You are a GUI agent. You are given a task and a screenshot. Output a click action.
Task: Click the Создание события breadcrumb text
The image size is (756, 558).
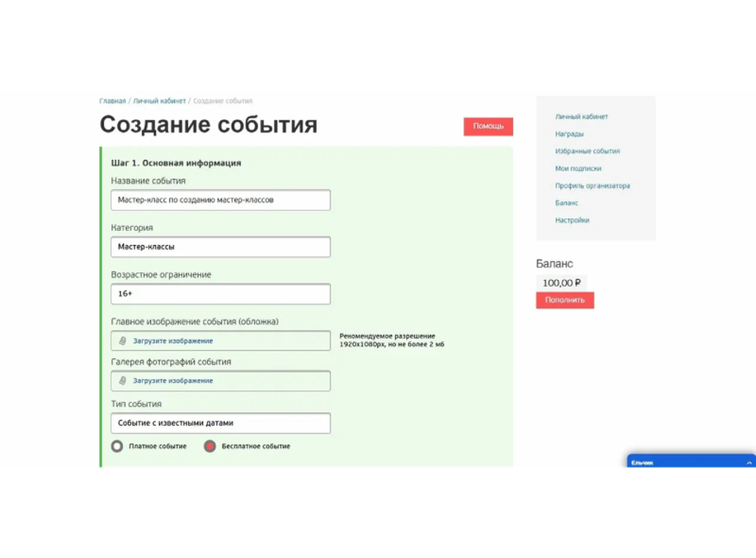point(223,101)
